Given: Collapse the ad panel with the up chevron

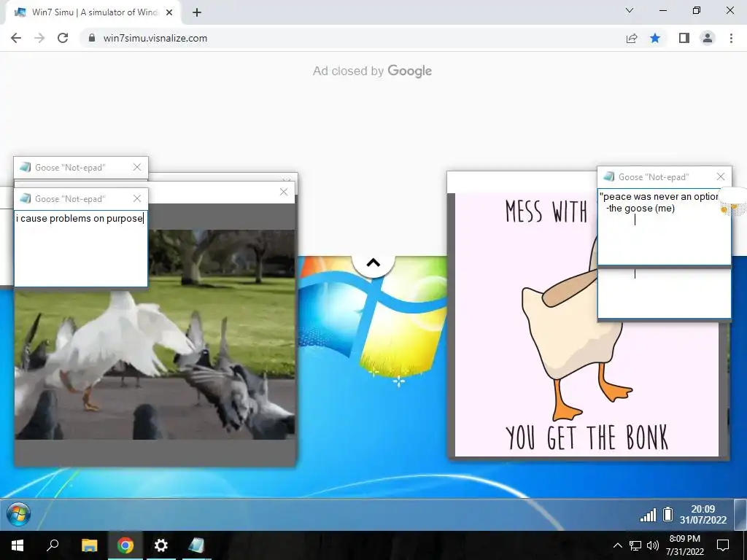Looking at the screenshot, I should 373,262.
